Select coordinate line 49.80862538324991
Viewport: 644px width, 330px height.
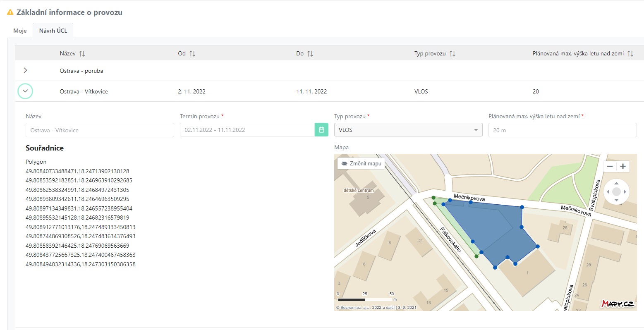[x=77, y=190]
